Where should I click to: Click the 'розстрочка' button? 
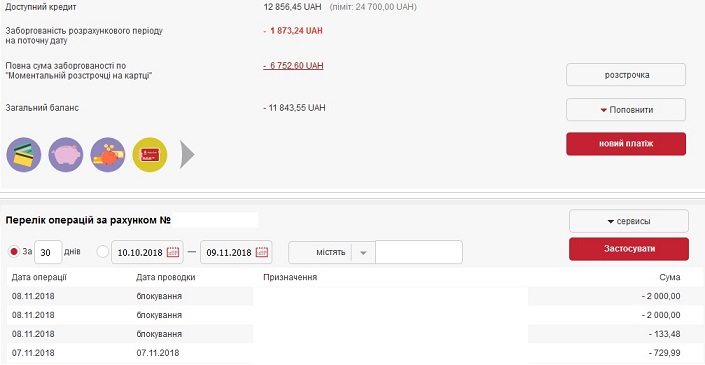(626, 75)
